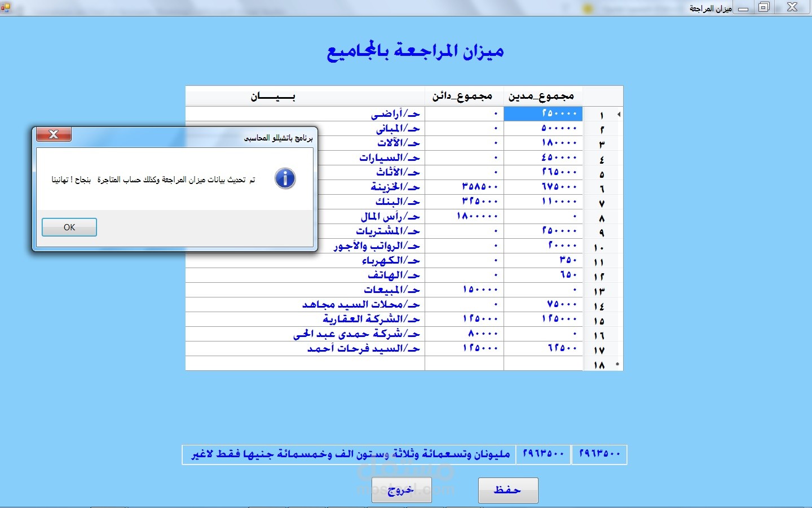Click the حـ/المبيعات account cell
The width and height of the screenshot is (812, 508).
click(305, 290)
